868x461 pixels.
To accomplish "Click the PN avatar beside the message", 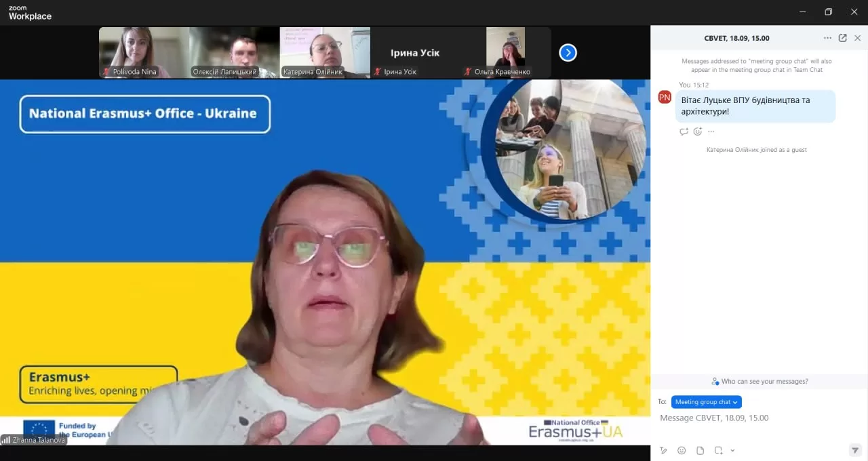I will tap(665, 97).
